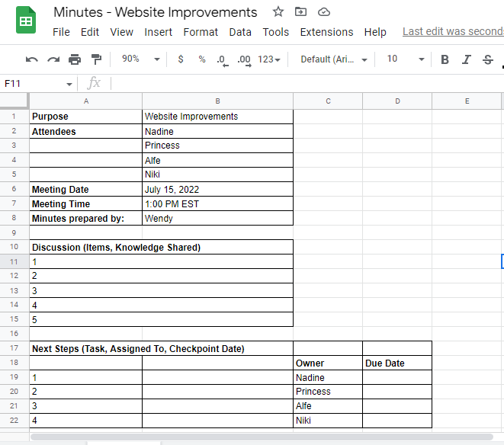Screen dimensions: 504x445
Task: Expand the F11 name box dropdown
Action: point(69,84)
